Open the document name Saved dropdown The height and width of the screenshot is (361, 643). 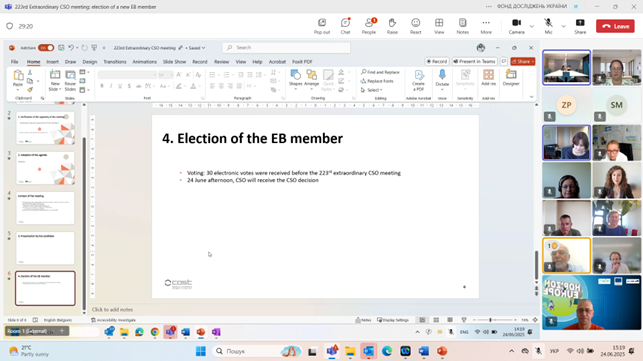click(x=197, y=48)
